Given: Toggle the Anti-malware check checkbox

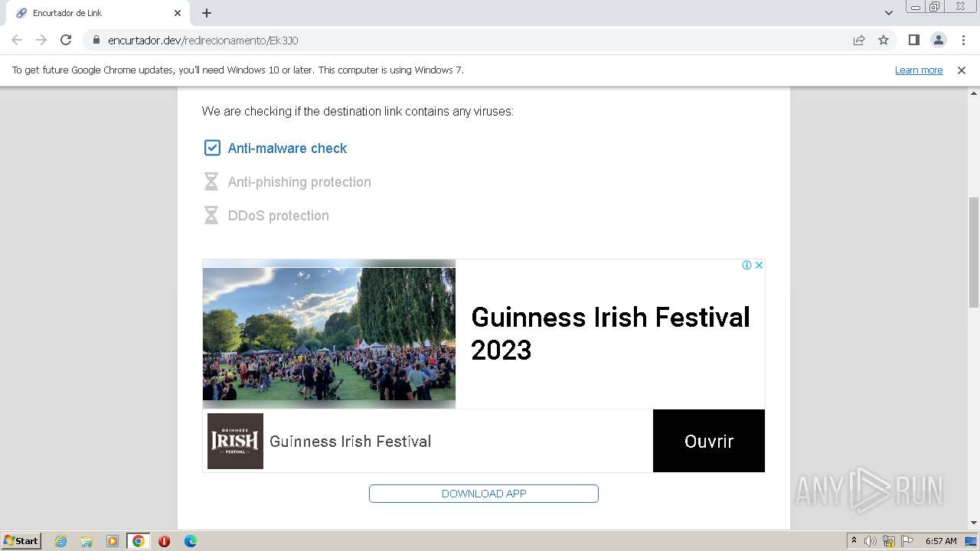Looking at the screenshot, I should point(212,148).
